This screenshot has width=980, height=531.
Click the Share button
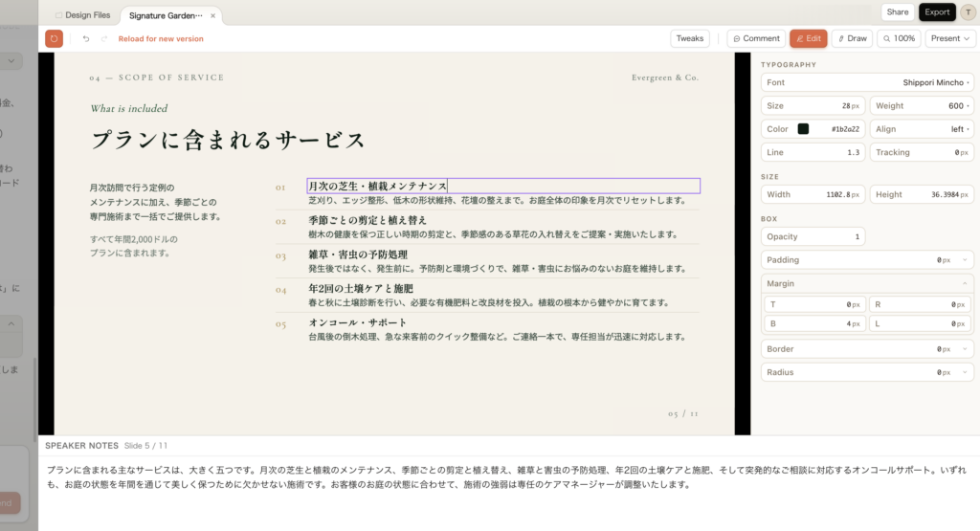click(898, 12)
